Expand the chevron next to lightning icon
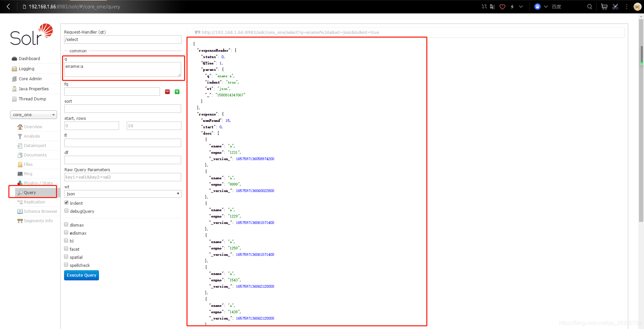The image size is (644, 329). [521, 7]
